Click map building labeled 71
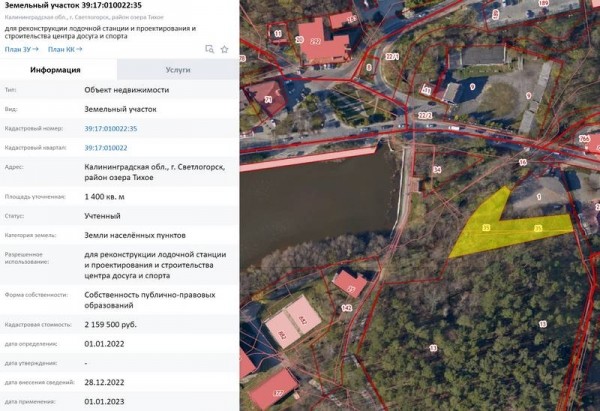Screen dimensions: 600x411 point(268,99)
